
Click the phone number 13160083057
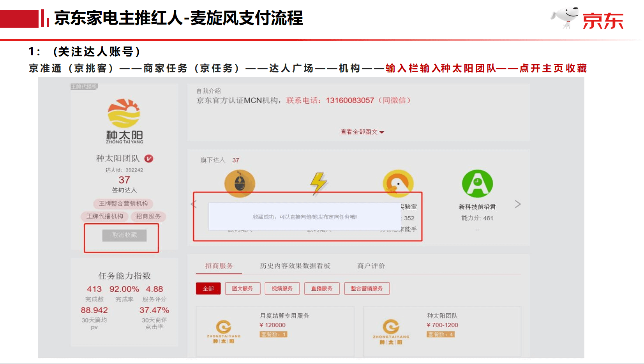click(x=350, y=101)
